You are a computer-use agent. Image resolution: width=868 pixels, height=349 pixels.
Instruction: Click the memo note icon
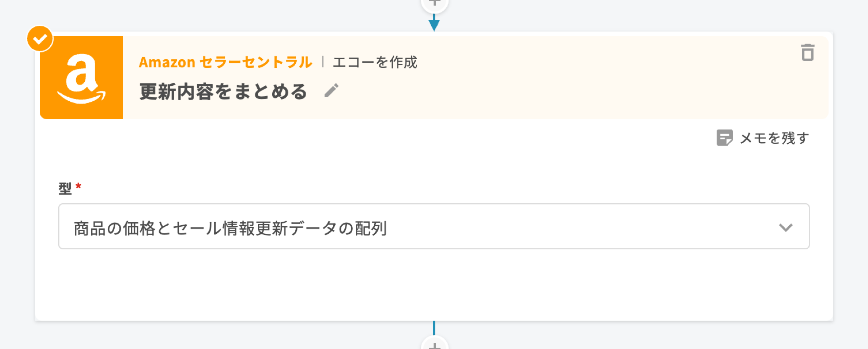pyautogui.click(x=724, y=138)
